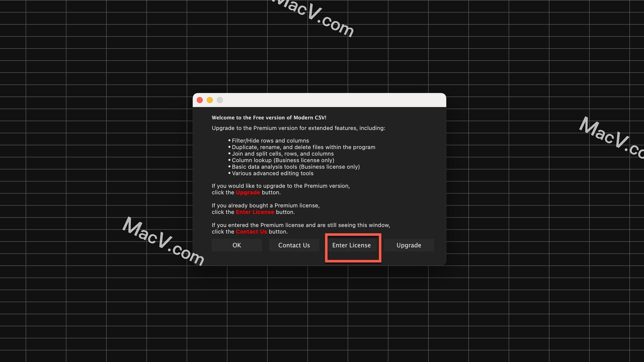Screen dimensions: 644x362
Task: Select the Basic data analysis tools option
Action: point(295,167)
